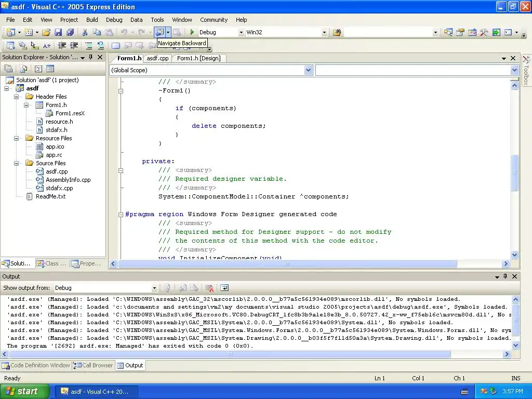Open the Find combo box dropdown arrow
532x399 pixels.
435,32
